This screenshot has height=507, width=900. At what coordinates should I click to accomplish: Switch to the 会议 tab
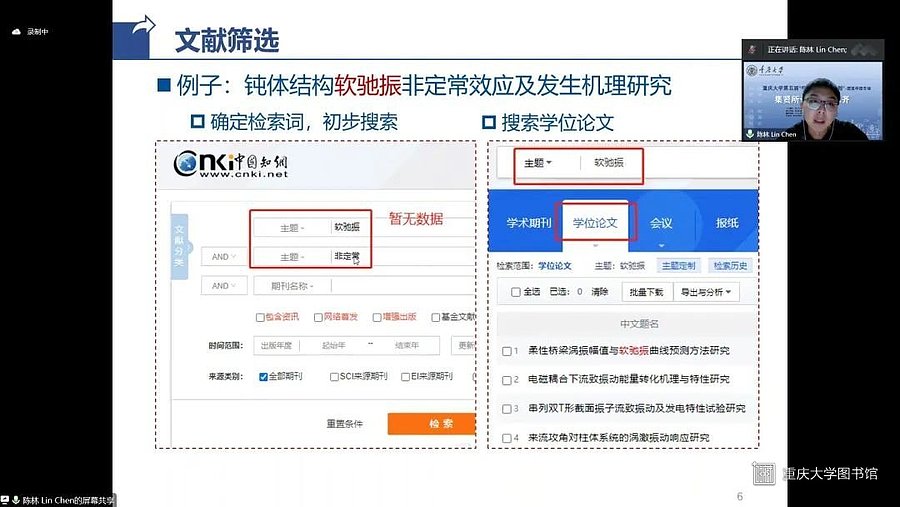[x=661, y=223]
